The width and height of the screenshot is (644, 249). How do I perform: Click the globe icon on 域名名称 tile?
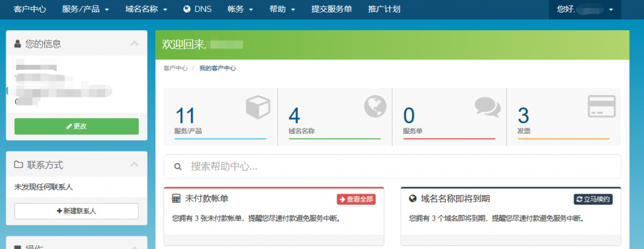(375, 106)
